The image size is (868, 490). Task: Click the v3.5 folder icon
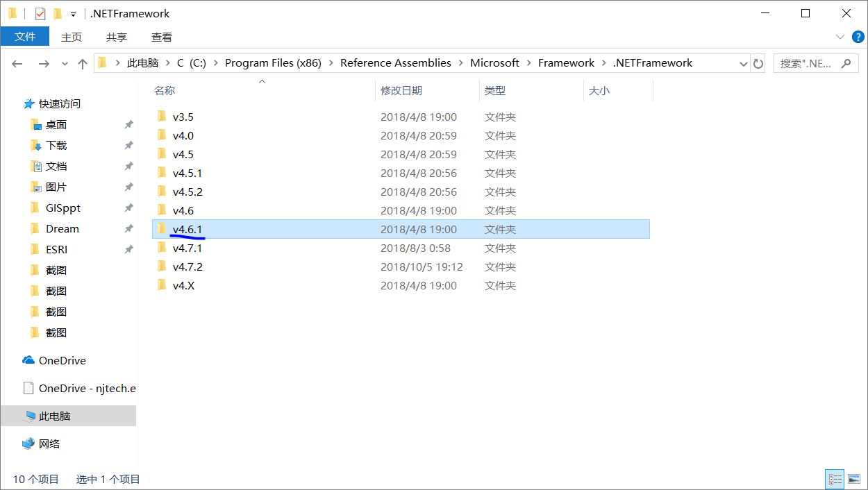(162, 116)
